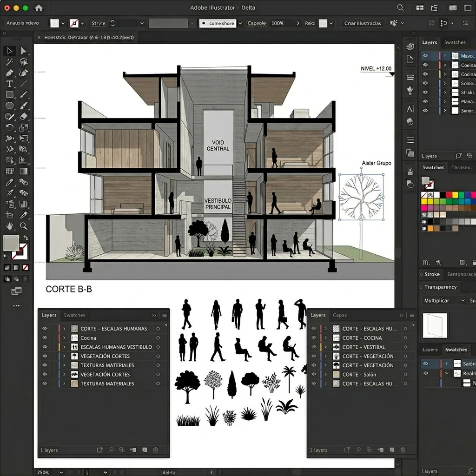The width and height of the screenshot is (476, 476).
Task: Activate the Hand pan tool
Action: click(x=9, y=226)
